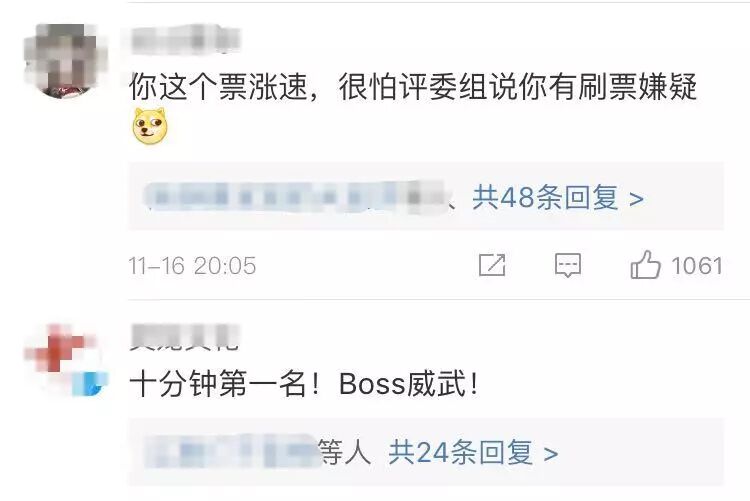
Task: Select the blurred replier names before 共48条回复
Action: click(x=295, y=197)
